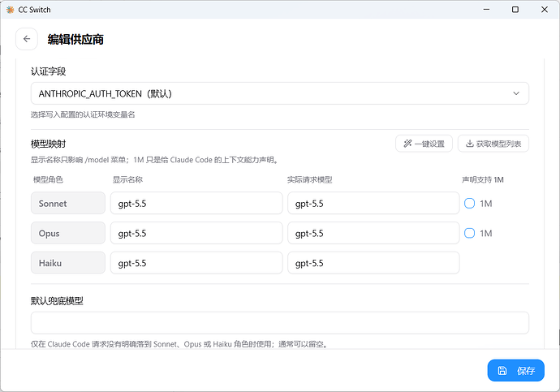Image resolution: width=560 pixels, height=392 pixels.
Task: Edit the Haiku display name field
Action: coord(196,263)
